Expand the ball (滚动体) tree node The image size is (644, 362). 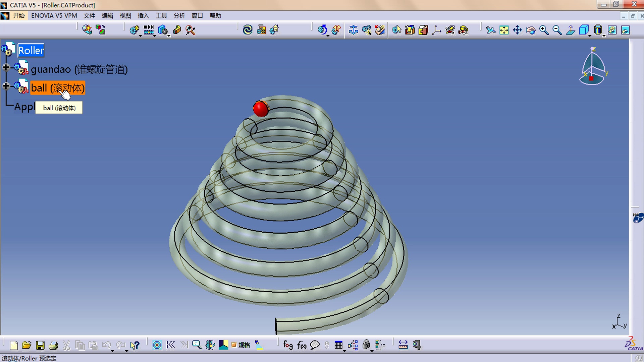[x=6, y=86]
